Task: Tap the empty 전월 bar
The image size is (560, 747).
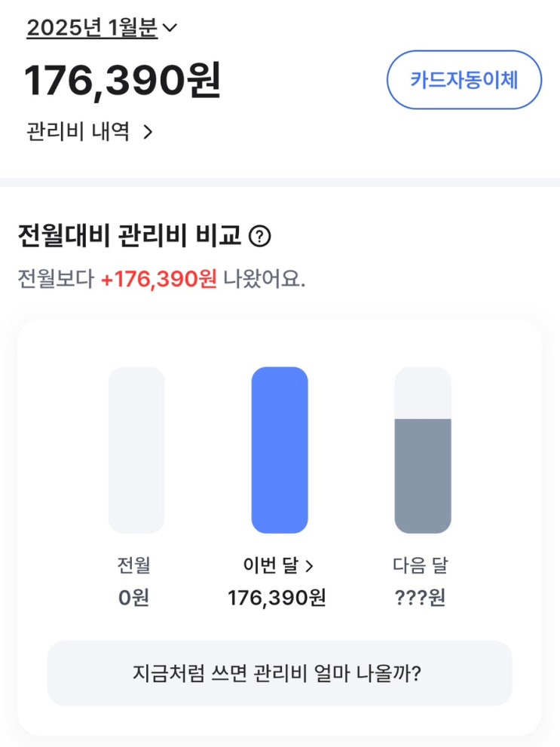Action: click(136, 450)
